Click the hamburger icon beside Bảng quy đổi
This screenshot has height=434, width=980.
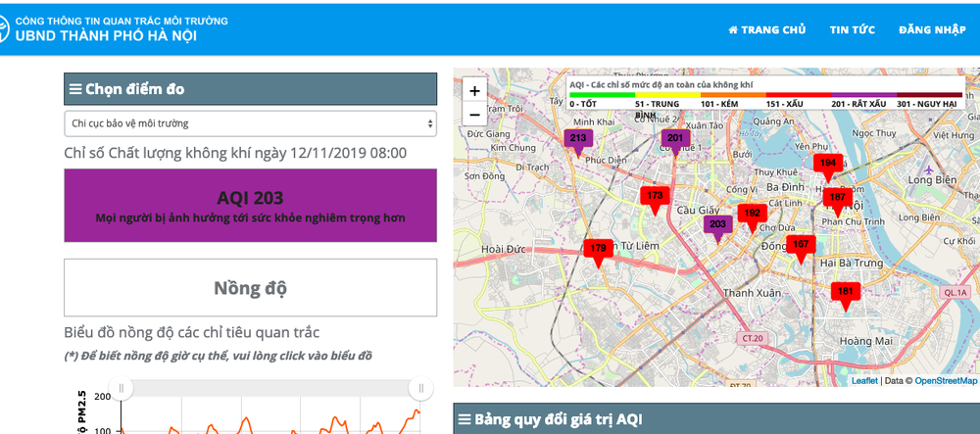[465, 419]
